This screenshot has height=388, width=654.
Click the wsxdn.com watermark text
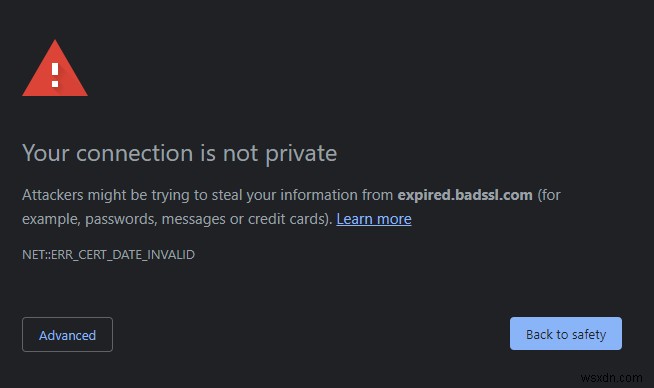[x=611, y=378]
